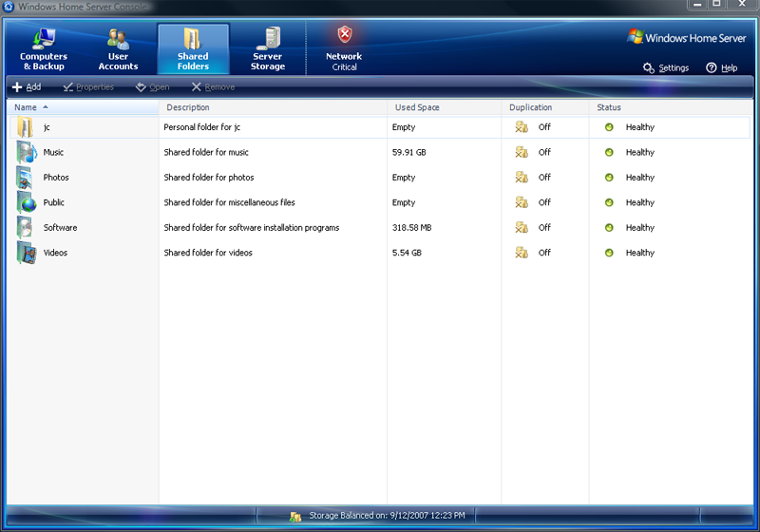Switch to the User Accounts tab
Screen dimensions: 760x532
118,49
